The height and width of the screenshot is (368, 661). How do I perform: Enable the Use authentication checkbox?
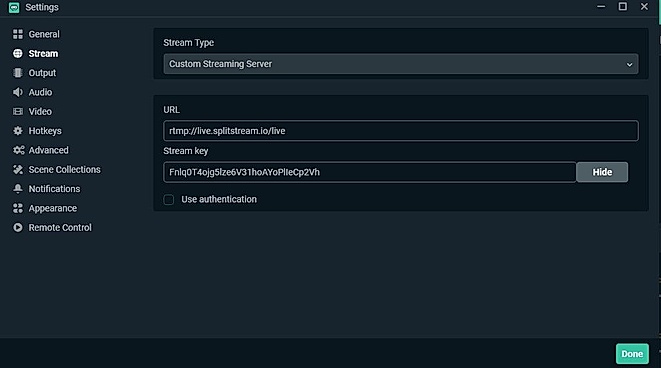[169, 199]
